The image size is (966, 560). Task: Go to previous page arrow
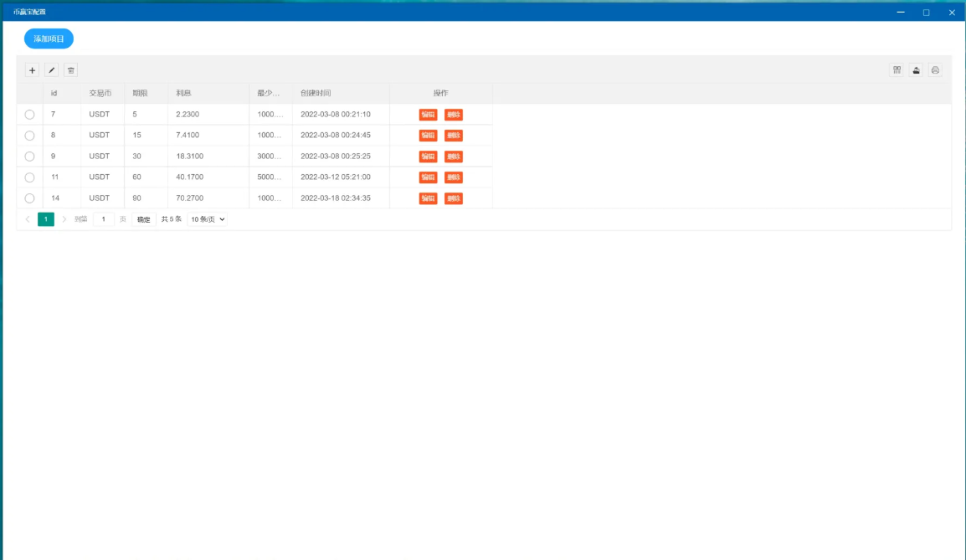point(28,219)
